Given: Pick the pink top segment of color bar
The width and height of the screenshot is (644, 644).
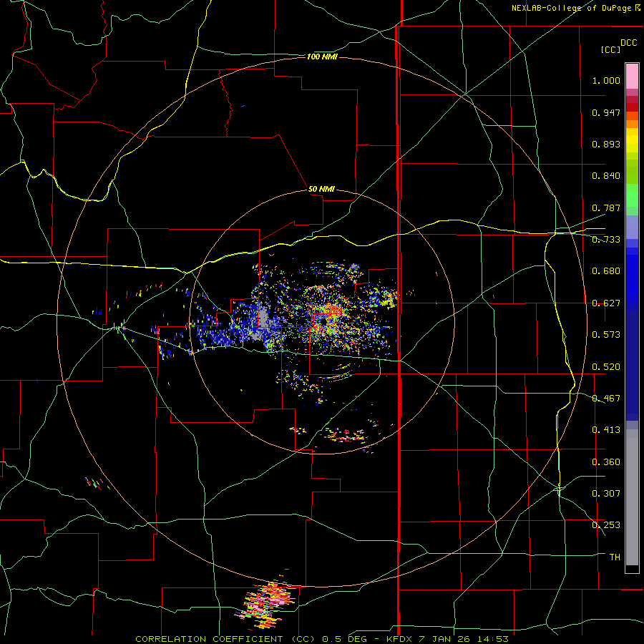Looking at the screenshot, I should pyautogui.click(x=632, y=76).
